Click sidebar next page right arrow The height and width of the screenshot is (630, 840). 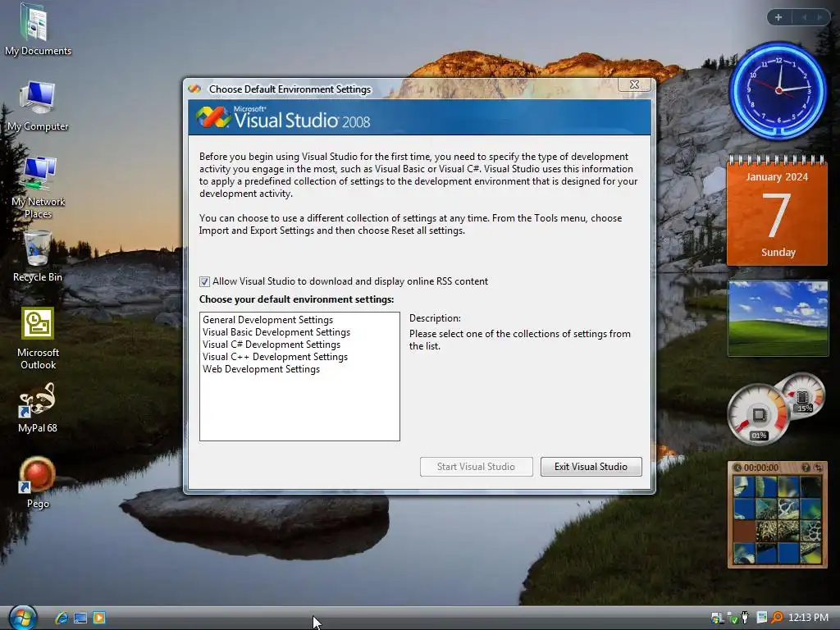[x=819, y=17]
